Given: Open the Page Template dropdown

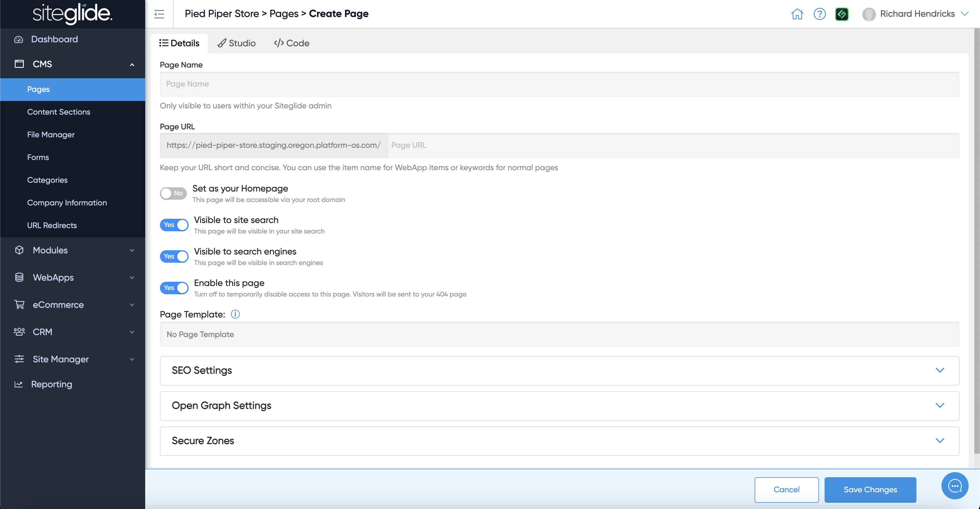Looking at the screenshot, I should [559, 334].
